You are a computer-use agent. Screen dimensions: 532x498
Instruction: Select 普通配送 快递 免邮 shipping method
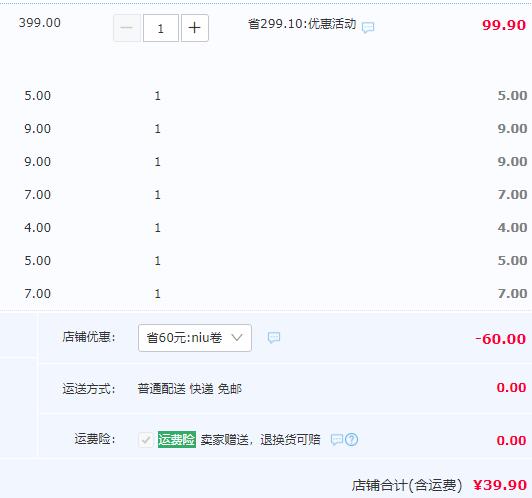coord(189,389)
